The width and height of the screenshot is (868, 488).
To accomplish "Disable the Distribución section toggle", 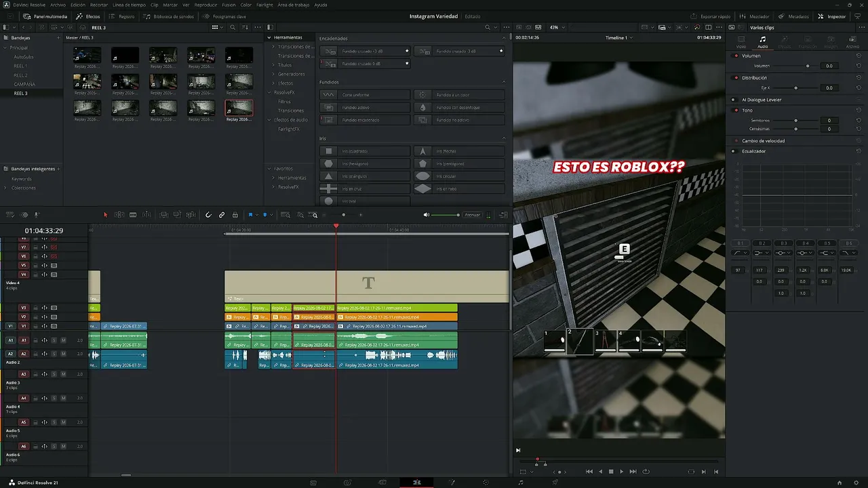I will point(736,78).
